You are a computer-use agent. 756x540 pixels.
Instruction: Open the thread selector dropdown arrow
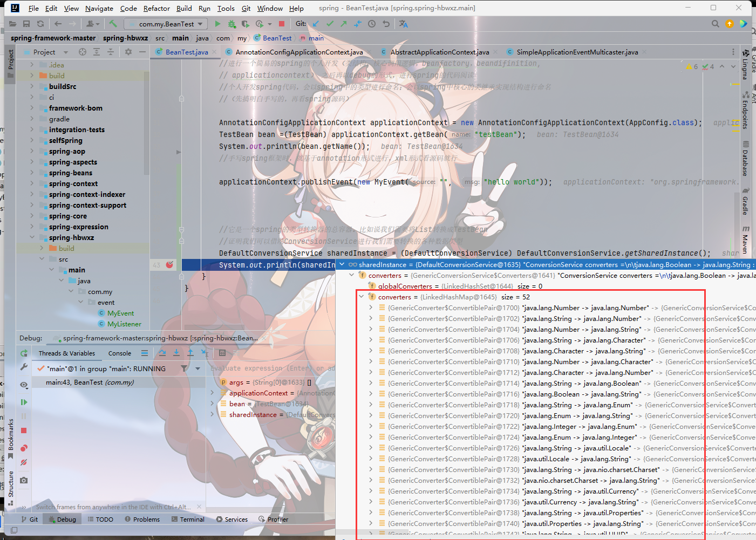click(198, 368)
